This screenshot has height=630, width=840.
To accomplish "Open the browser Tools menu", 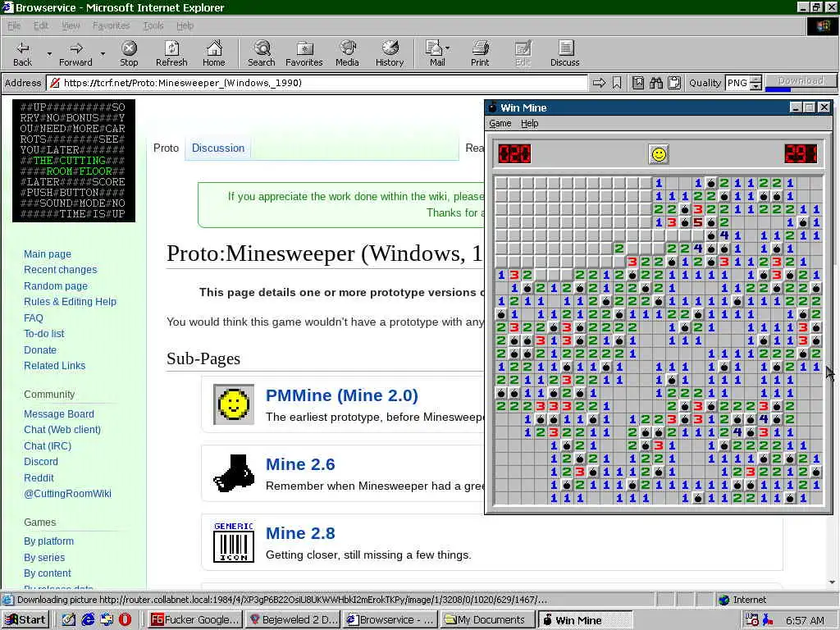I will click(153, 25).
